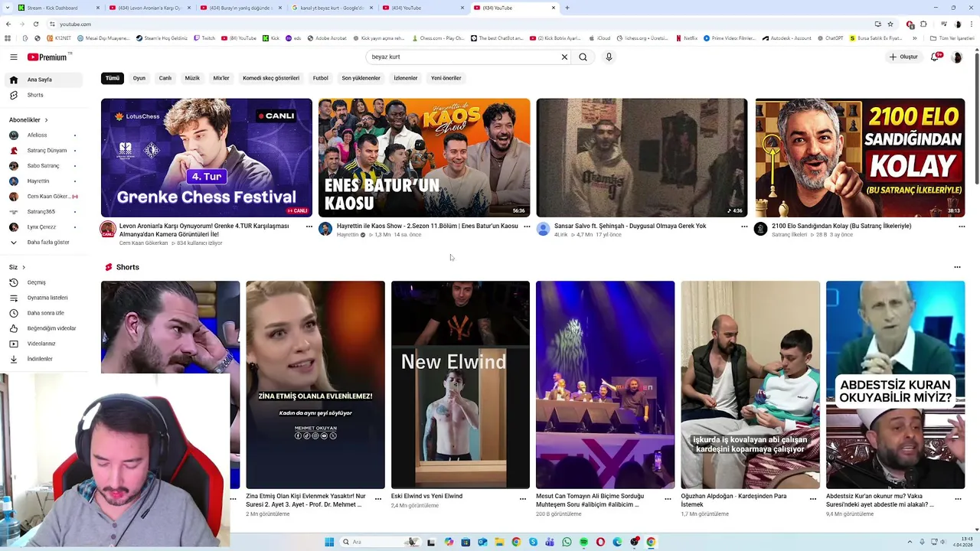Open Shorts from the sidebar

44,95
